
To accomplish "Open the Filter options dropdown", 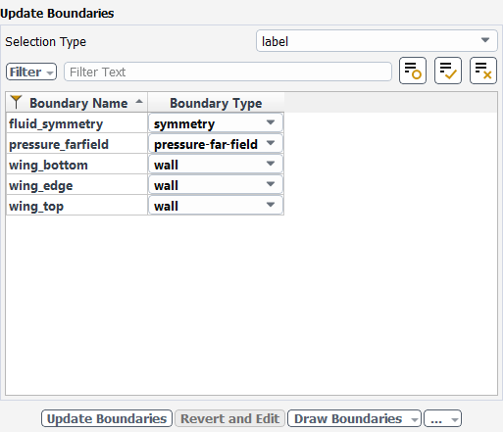I will point(31,72).
